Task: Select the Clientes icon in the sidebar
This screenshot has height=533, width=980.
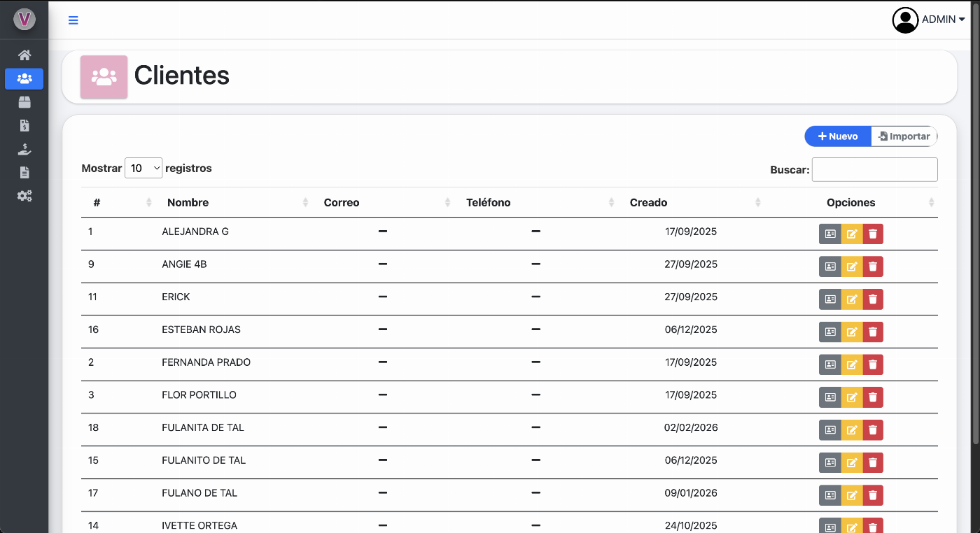Action: pos(24,78)
